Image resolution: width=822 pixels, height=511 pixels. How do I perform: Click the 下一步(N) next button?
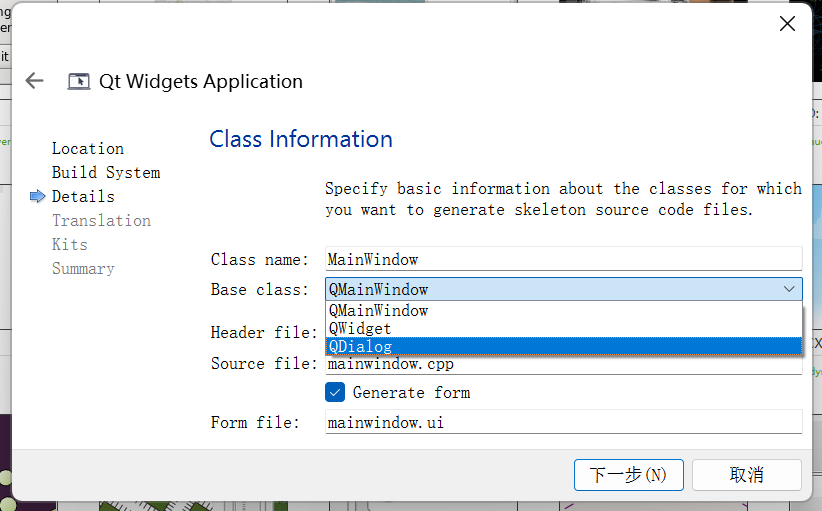click(x=629, y=475)
